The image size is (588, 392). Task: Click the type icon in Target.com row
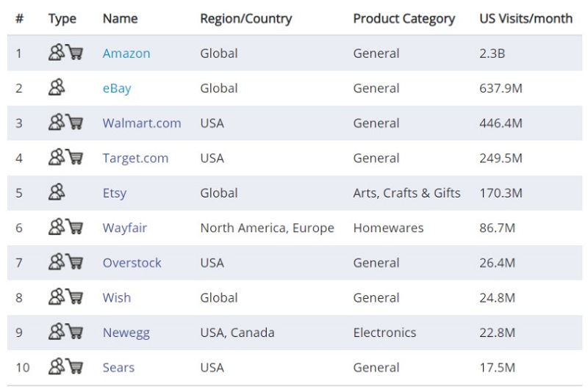click(65, 158)
